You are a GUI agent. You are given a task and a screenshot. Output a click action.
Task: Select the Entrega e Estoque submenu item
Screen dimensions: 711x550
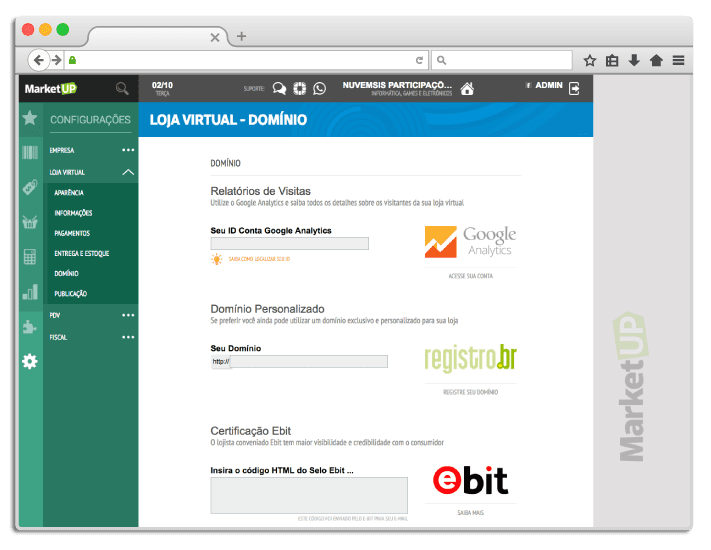[82, 253]
